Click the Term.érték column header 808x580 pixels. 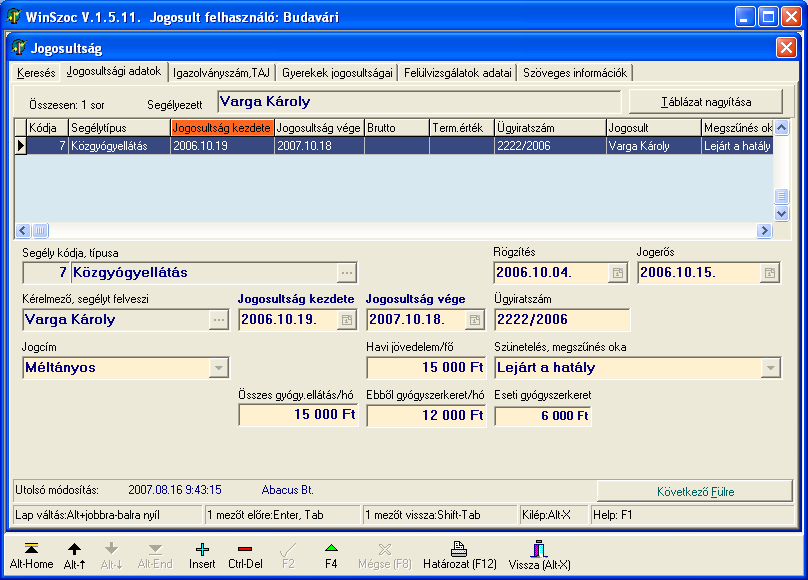pos(461,128)
